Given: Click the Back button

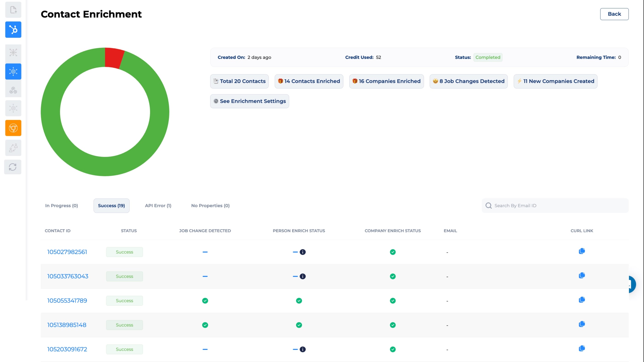Looking at the screenshot, I should pos(614,14).
